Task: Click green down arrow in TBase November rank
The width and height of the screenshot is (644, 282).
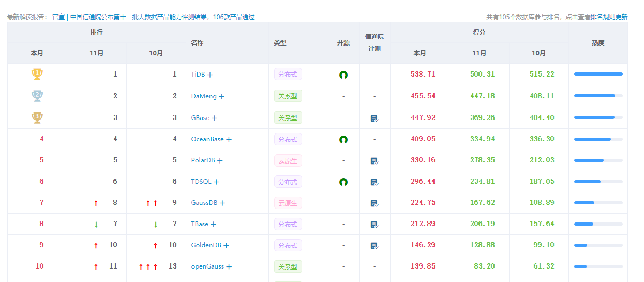Action: pos(96,225)
